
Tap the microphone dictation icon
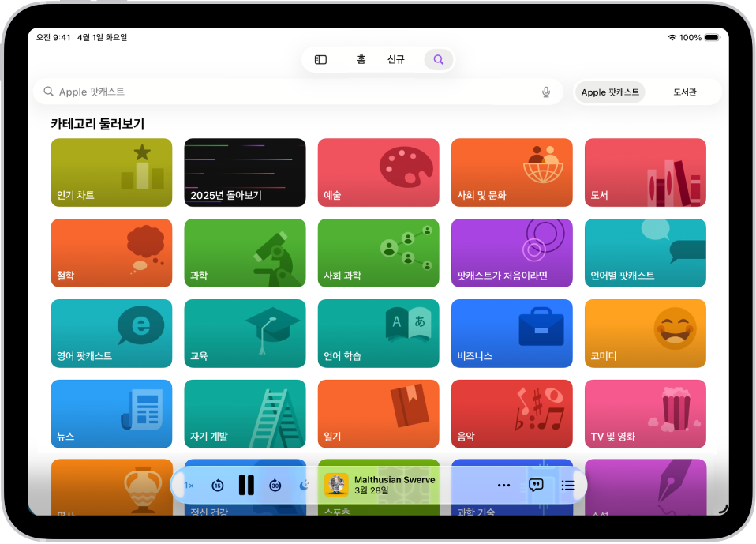coord(546,92)
